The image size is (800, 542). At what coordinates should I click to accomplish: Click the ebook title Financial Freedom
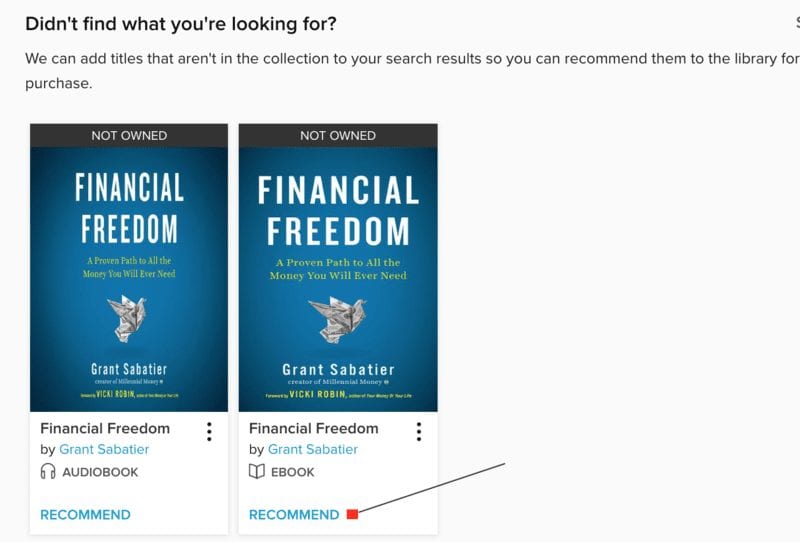pyautogui.click(x=314, y=428)
